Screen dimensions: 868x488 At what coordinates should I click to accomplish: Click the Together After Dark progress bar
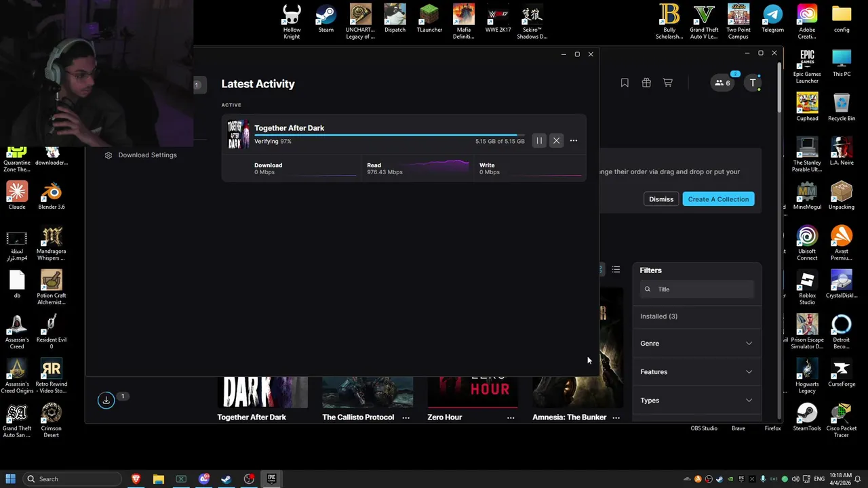[x=389, y=136]
